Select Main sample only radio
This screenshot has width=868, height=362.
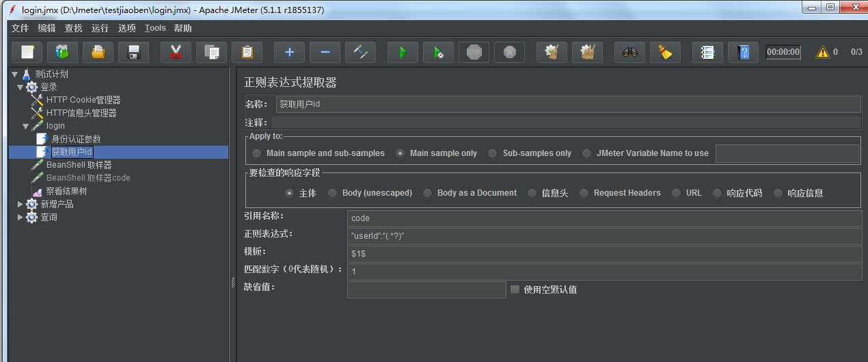click(400, 153)
